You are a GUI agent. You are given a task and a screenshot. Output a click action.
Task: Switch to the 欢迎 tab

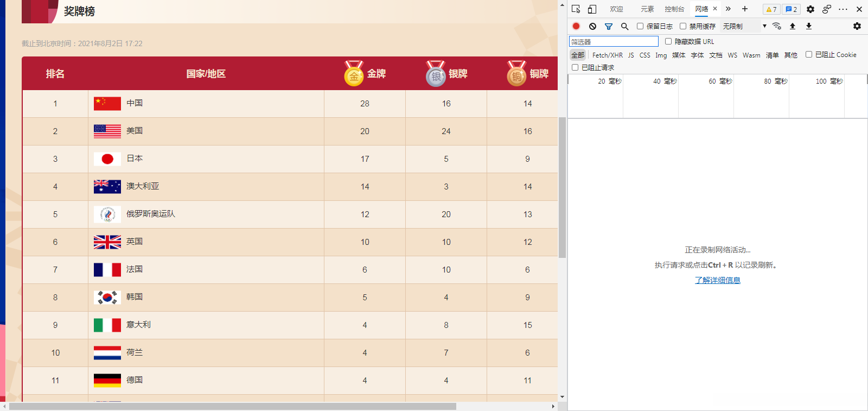click(616, 9)
